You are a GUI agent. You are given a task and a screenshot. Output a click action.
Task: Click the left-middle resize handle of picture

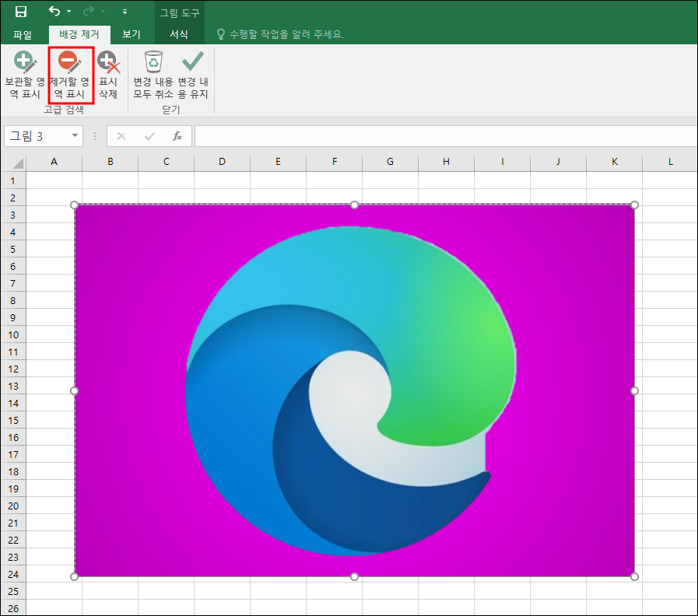[75, 390]
